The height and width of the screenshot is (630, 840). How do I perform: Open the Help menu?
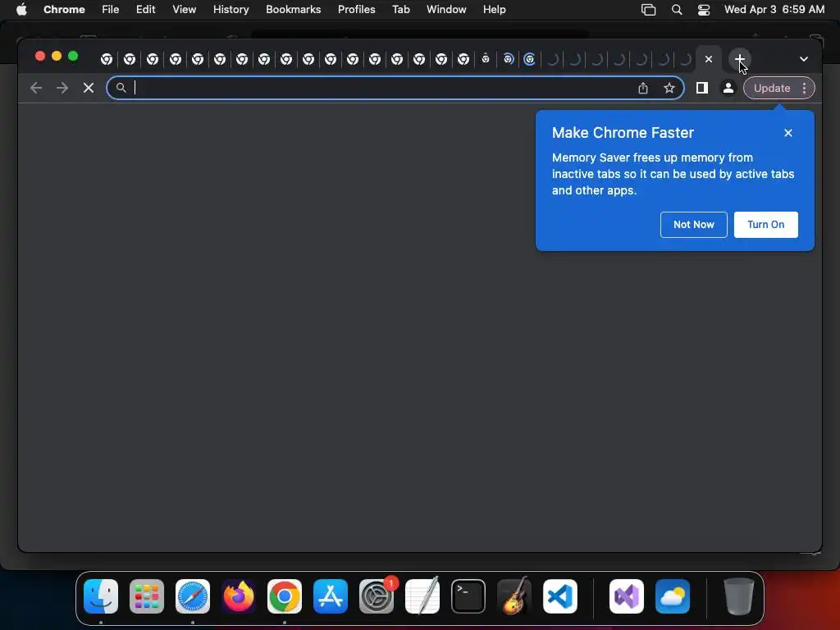pos(494,10)
